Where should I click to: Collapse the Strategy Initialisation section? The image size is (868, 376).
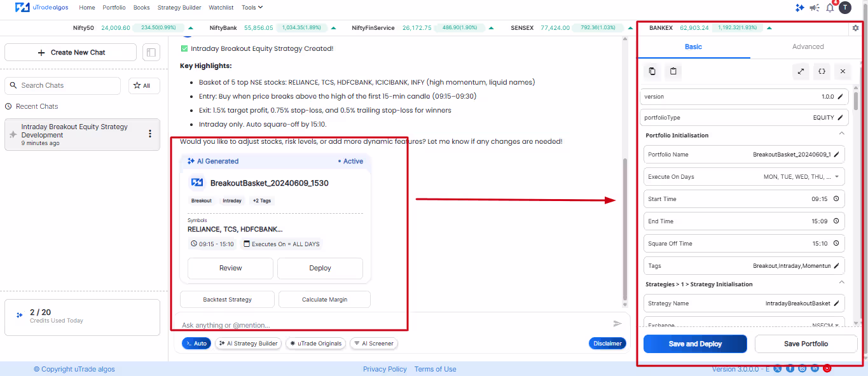pyautogui.click(x=842, y=282)
